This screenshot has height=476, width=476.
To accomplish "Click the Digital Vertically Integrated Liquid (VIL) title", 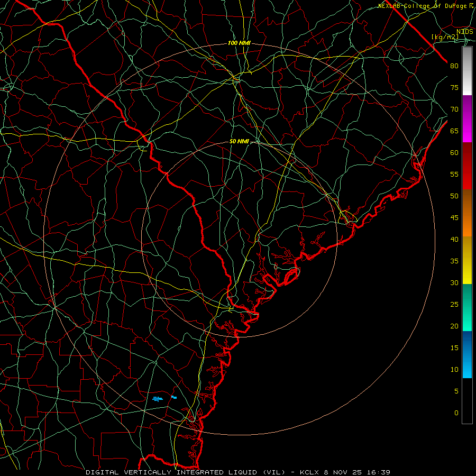I will [185, 472].
